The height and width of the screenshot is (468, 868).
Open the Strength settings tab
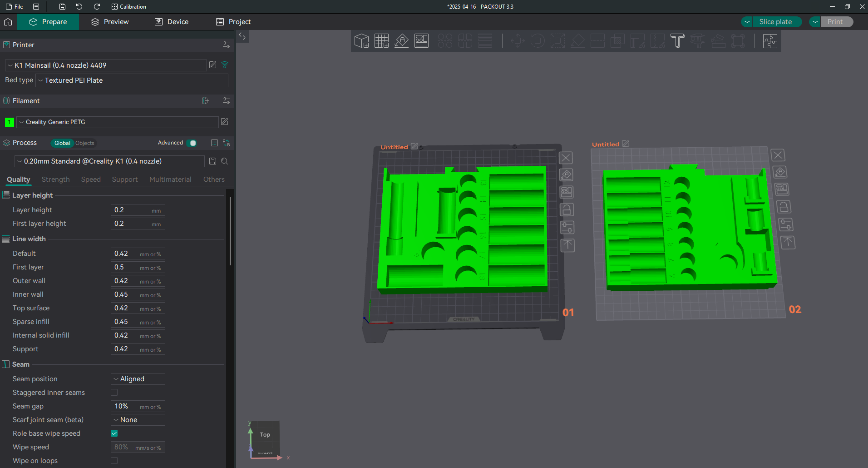pos(55,179)
